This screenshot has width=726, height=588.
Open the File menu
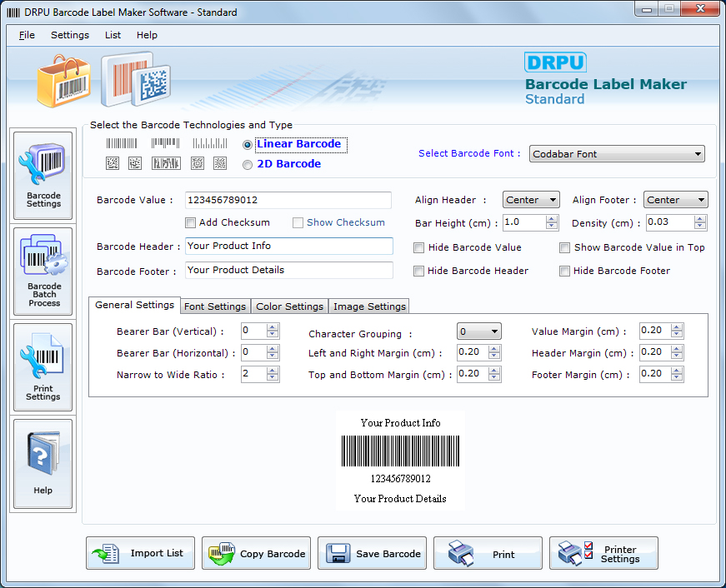pyautogui.click(x=27, y=35)
